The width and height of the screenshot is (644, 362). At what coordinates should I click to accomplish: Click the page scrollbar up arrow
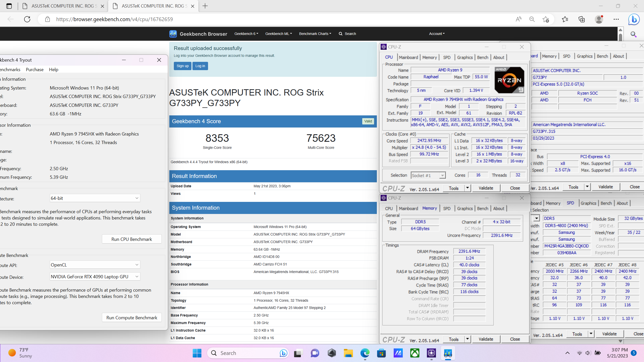pyautogui.click(x=620, y=30)
